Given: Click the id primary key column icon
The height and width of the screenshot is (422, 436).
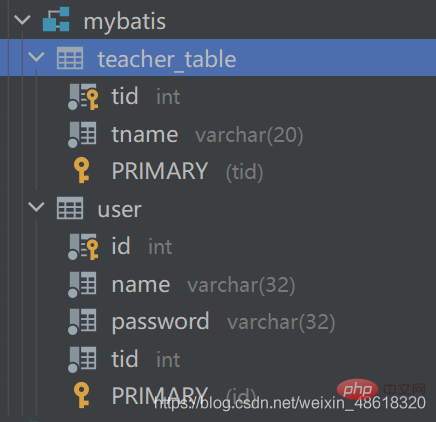Looking at the screenshot, I should [83, 247].
